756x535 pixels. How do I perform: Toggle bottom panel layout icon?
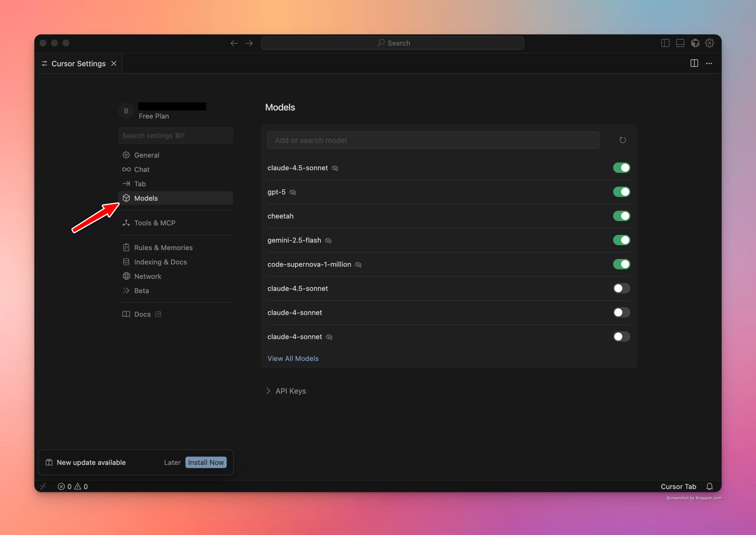coord(680,43)
